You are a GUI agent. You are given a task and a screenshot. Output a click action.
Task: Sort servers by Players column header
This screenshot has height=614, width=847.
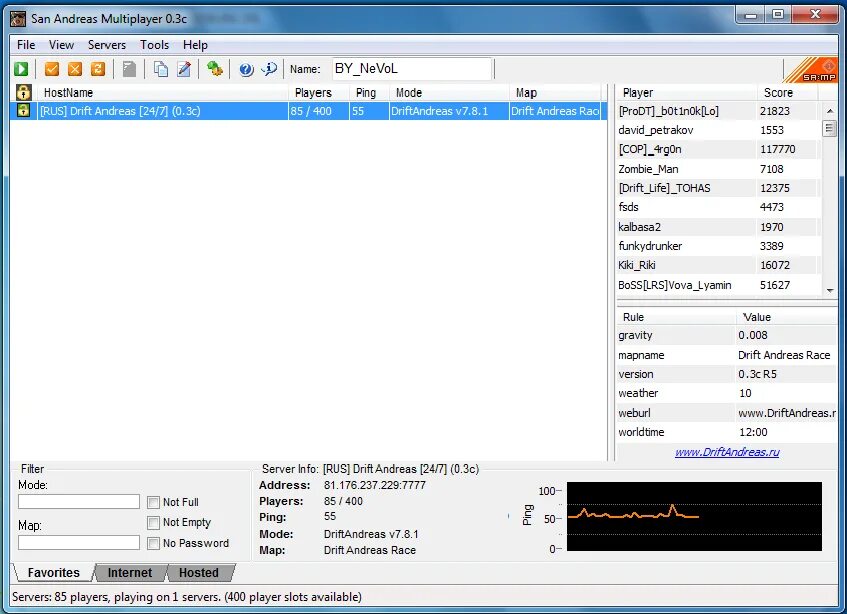319,92
